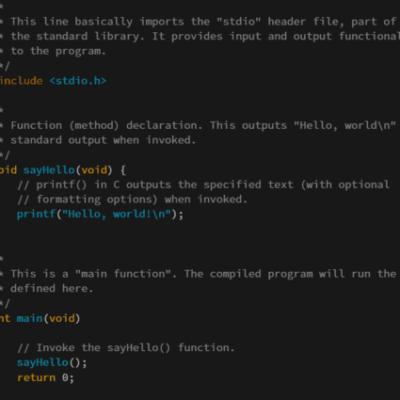Click the word 'Function' in declaration comment
400x400 pixels.
(x=36, y=125)
